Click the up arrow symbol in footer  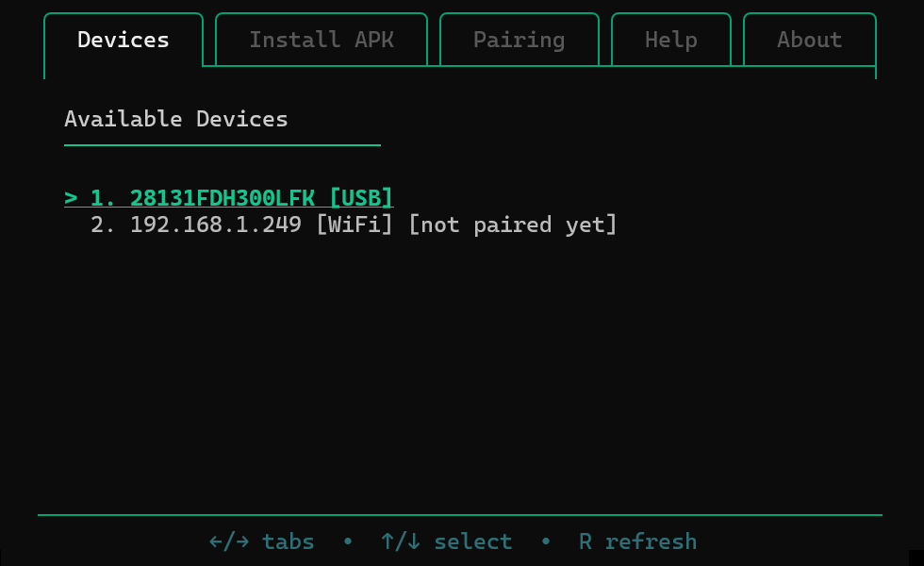[387, 541]
